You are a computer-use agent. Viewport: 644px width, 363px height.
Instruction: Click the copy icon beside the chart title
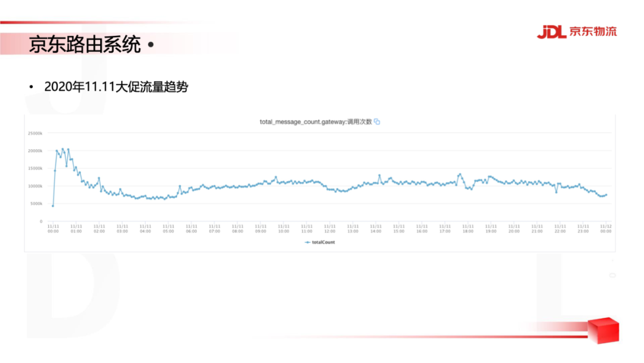(377, 122)
